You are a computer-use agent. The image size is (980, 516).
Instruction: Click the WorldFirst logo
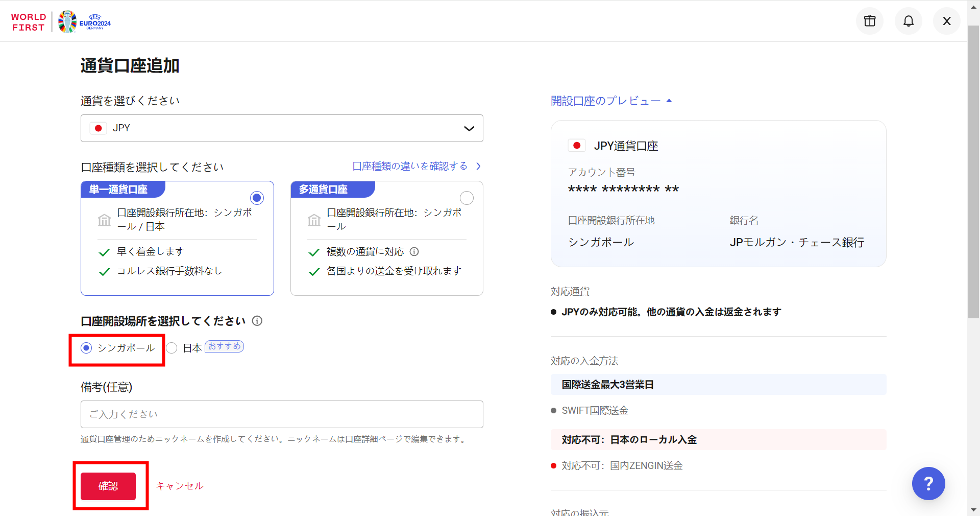pyautogui.click(x=29, y=22)
